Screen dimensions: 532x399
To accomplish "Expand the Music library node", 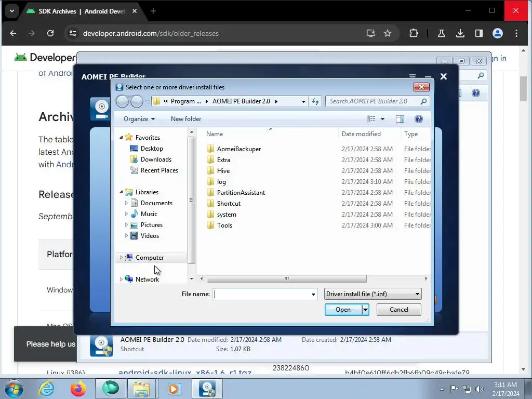I will click(x=126, y=214).
